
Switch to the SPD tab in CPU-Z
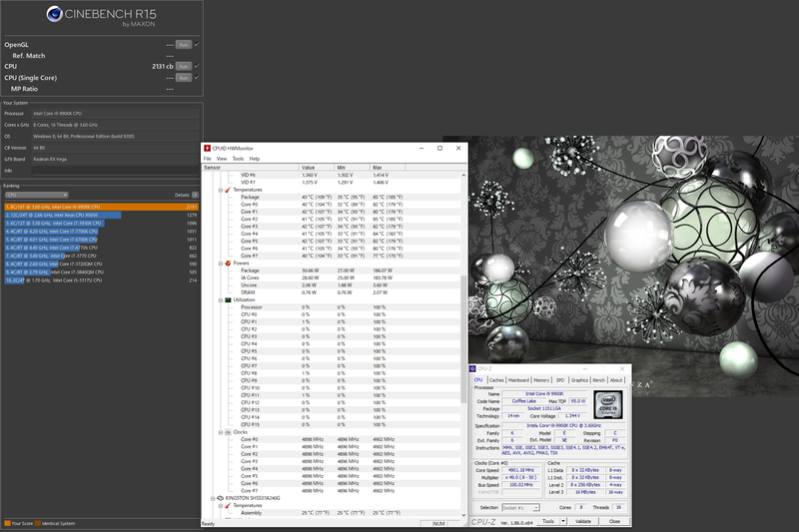point(560,380)
